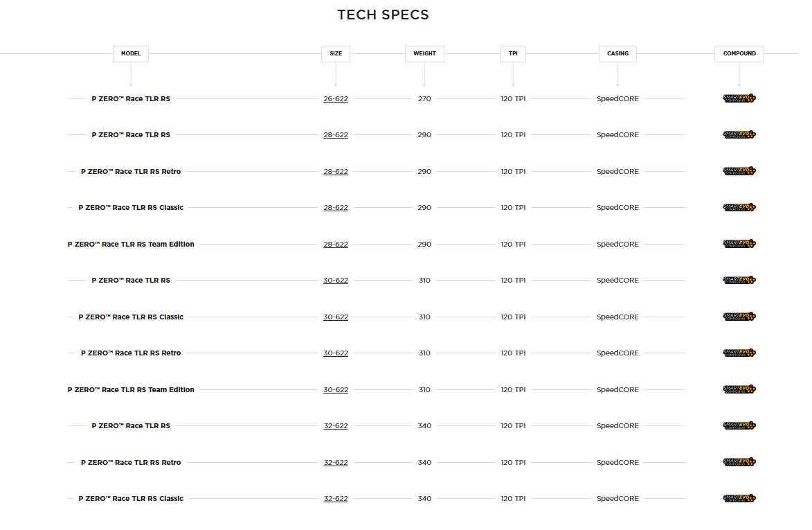Click the SmartEVO icon for the 28-622 Classic tire
The width and height of the screenshot is (812, 530).
coord(739,207)
